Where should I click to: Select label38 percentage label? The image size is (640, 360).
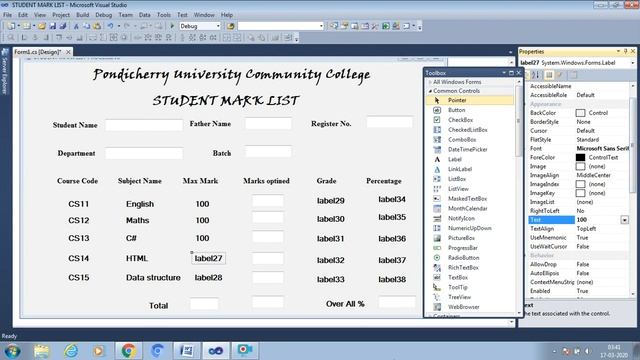(392, 279)
